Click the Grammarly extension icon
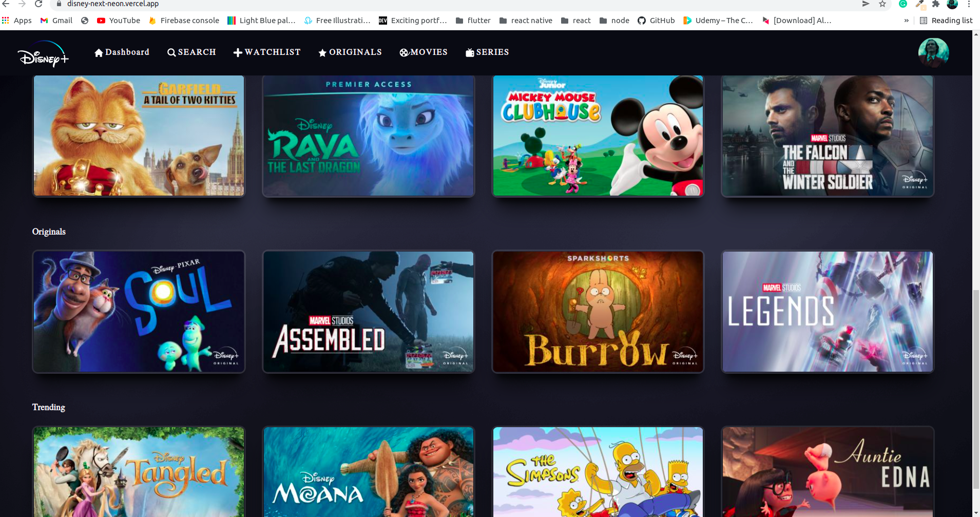 tap(903, 4)
